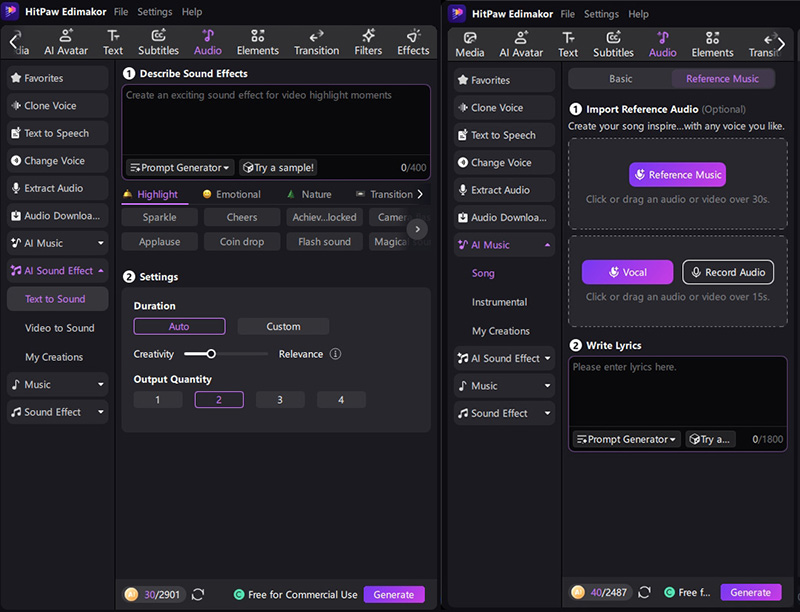The image size is (800, 612).
Task: Click Generate in right window
Action: click(751, 593)
